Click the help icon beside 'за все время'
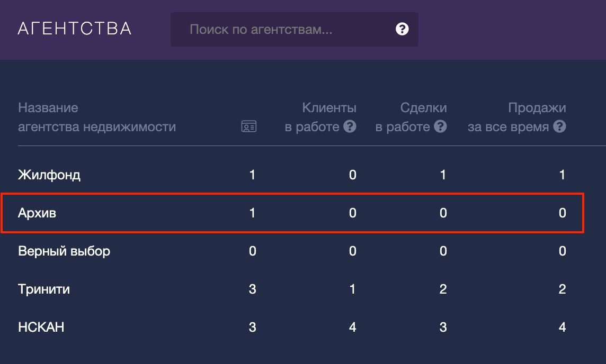Image resolution: width=606 pixels, height=364 pixels. tap(559, 127)
